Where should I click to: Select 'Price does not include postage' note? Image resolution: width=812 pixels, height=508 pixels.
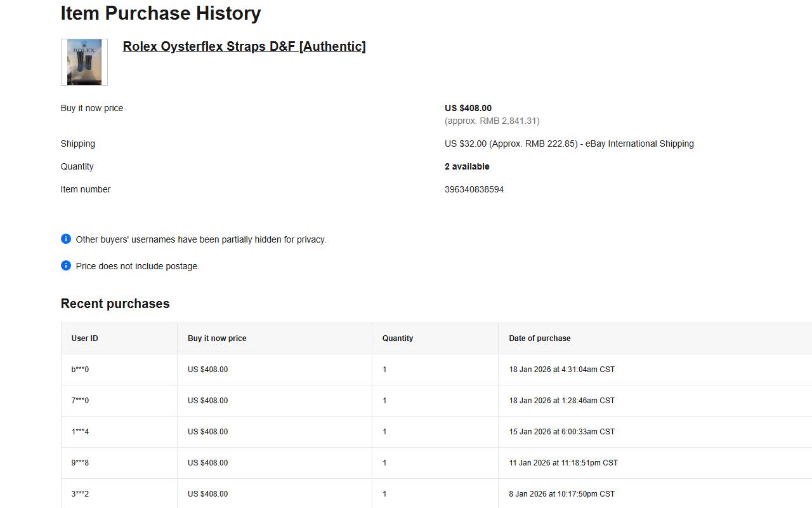pos(138,266)
